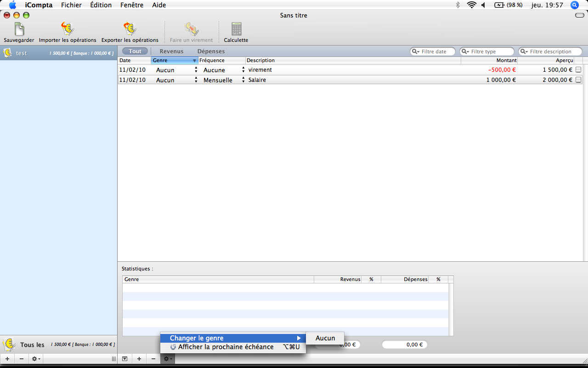588x368 pixels.
Task: Click the Filtre date search field
Action: tap(432, 52)
